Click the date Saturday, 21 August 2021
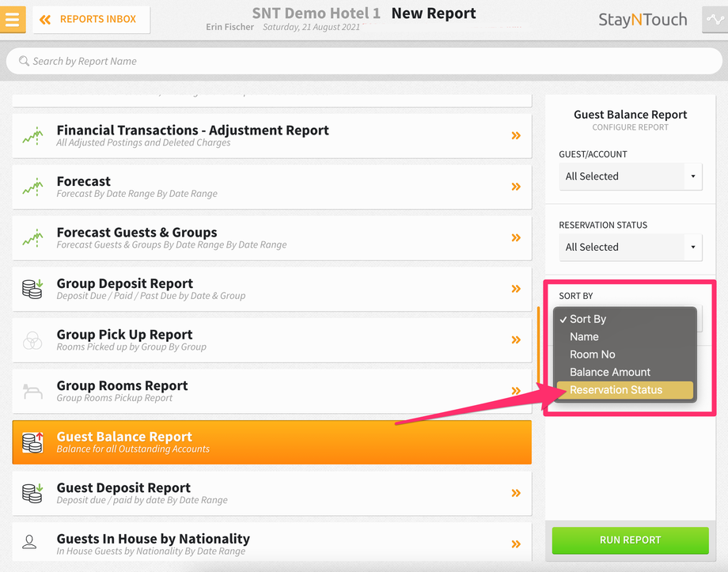 coord(311,27)
